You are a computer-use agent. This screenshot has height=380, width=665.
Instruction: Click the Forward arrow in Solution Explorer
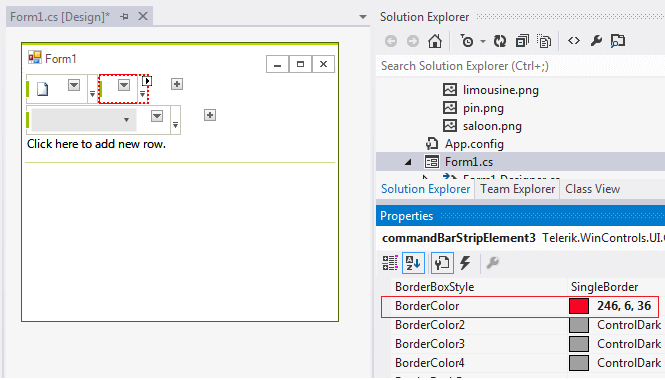click(413, 41)
